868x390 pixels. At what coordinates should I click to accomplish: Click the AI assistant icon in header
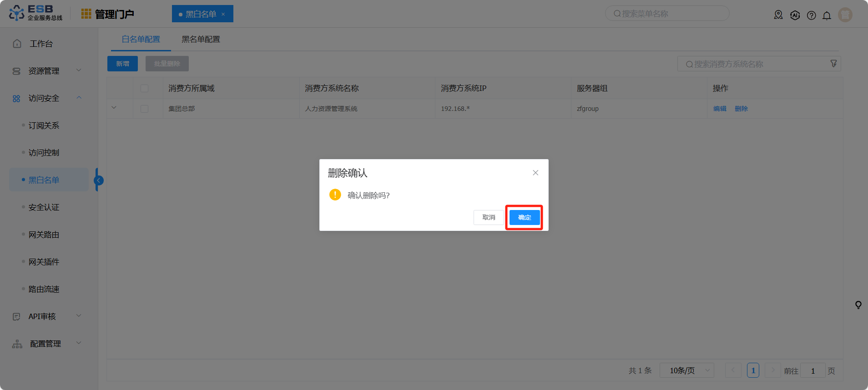click(795, 15)
